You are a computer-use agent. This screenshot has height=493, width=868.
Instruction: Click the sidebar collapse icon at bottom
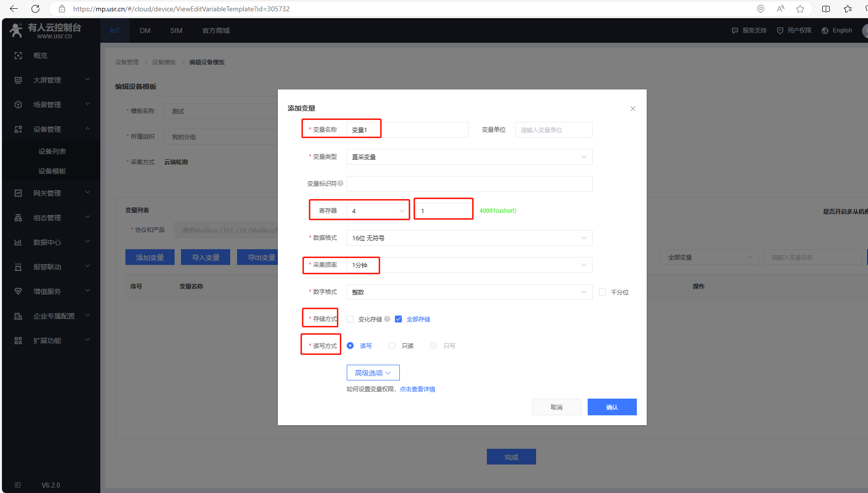tap(18, 485)
